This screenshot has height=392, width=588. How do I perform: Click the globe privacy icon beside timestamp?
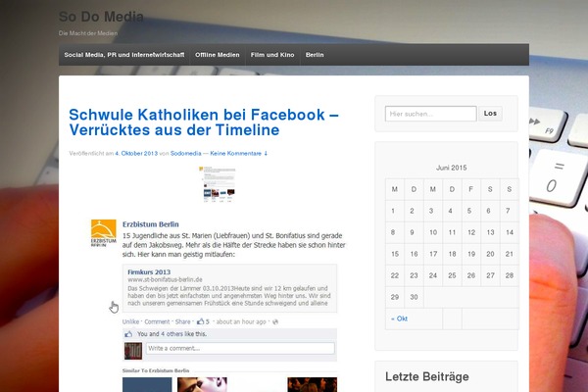275,321
